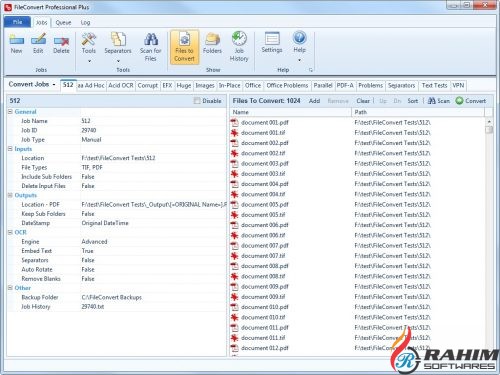This screenshot has height=375, width=500.
Task: Click the Up button in files toolbar
Action: (383, 101)
